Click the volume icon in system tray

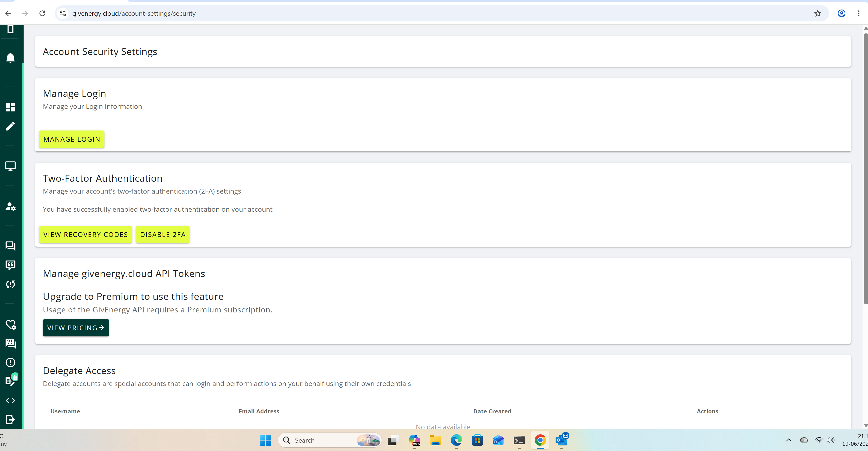[x=831, y=440]
